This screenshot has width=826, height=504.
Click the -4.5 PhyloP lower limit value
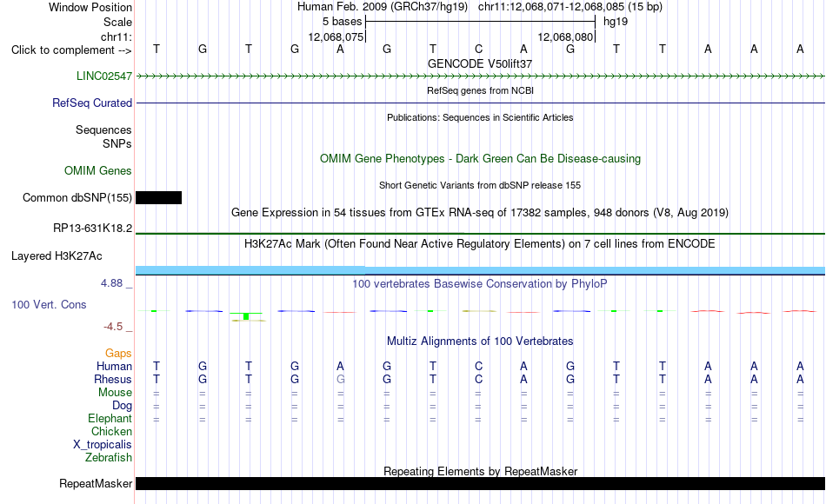[113, 327]
